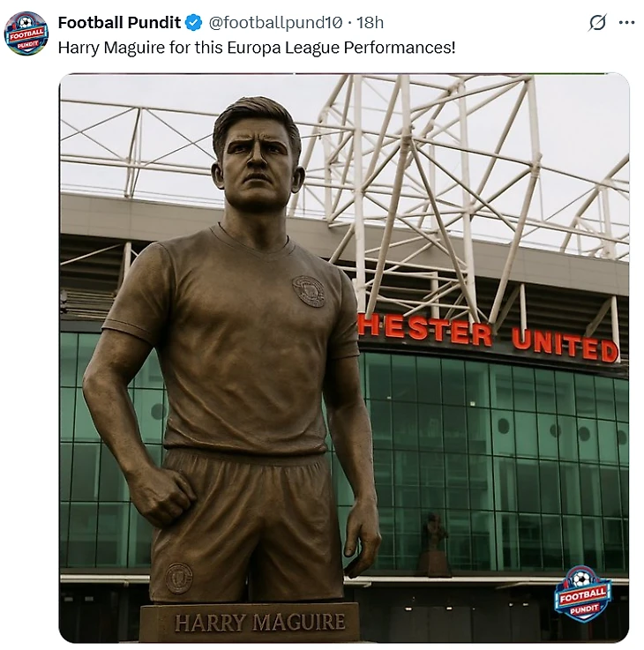This screenshot has width=644, height=650.
Task: Click the soccer ball atop the watermark badge
Action: point(581,578)
